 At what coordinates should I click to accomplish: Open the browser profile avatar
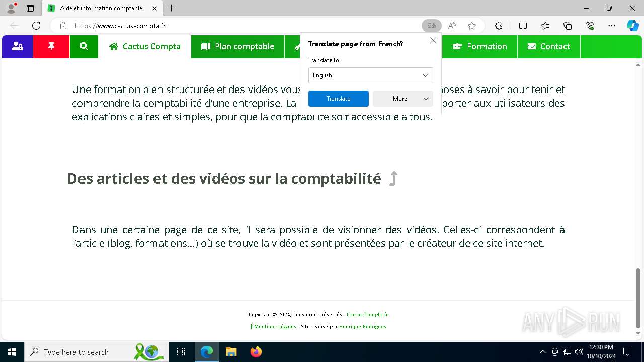(11, 8)
